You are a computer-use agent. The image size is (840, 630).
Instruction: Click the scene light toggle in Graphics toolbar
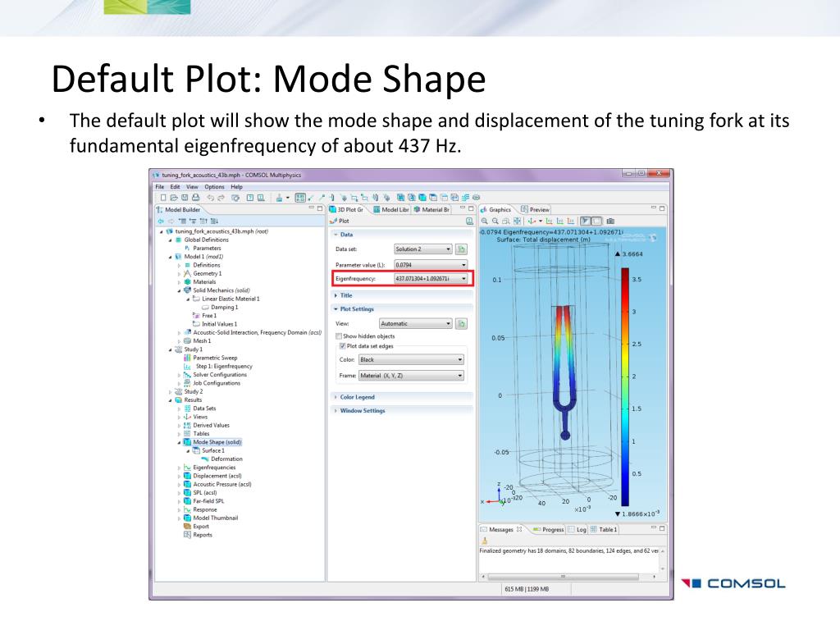pos(585,221)
